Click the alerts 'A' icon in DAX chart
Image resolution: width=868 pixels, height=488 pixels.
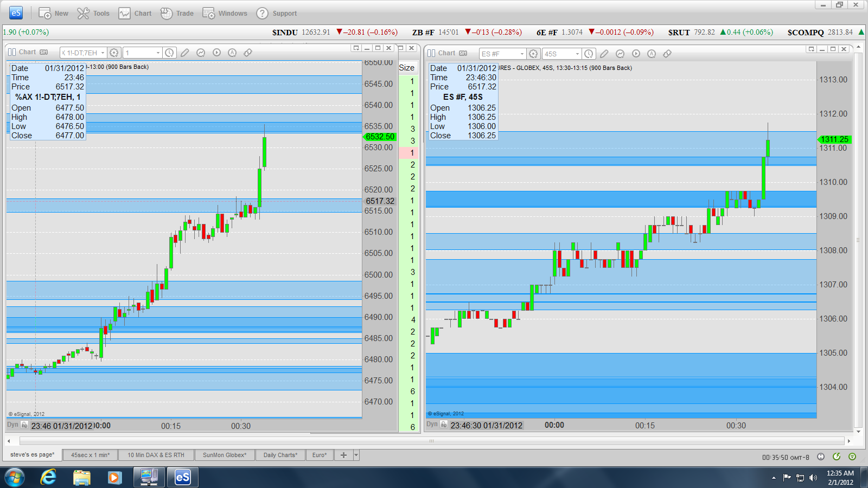232,53
